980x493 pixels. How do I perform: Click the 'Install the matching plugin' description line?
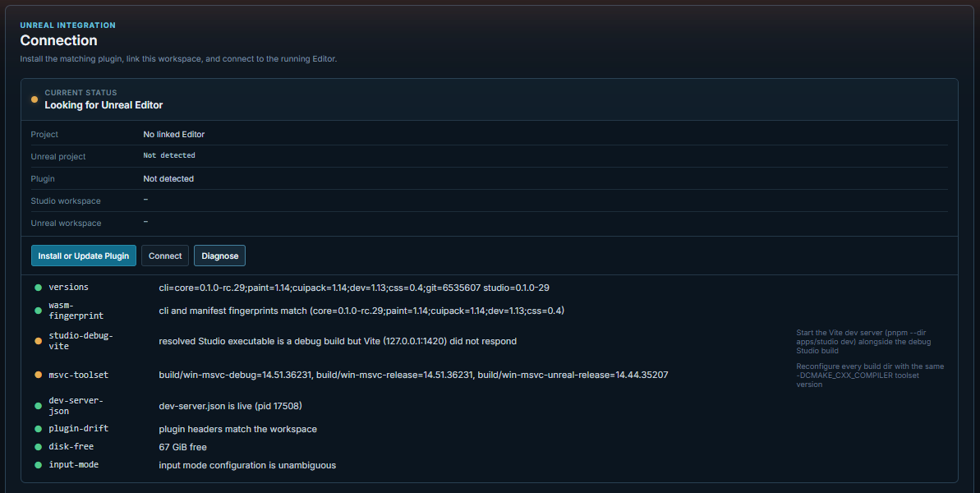click(178, 58)
